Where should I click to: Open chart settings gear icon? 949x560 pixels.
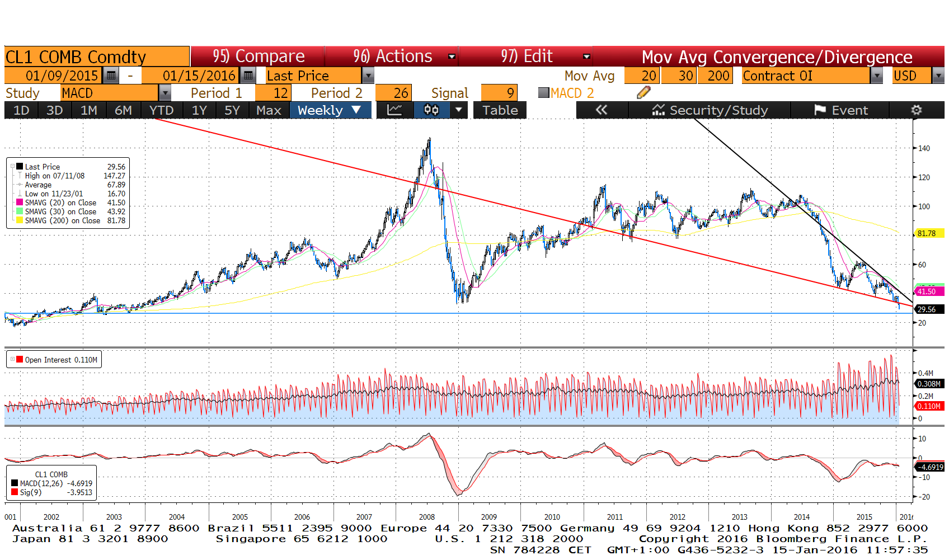[916, 110]
